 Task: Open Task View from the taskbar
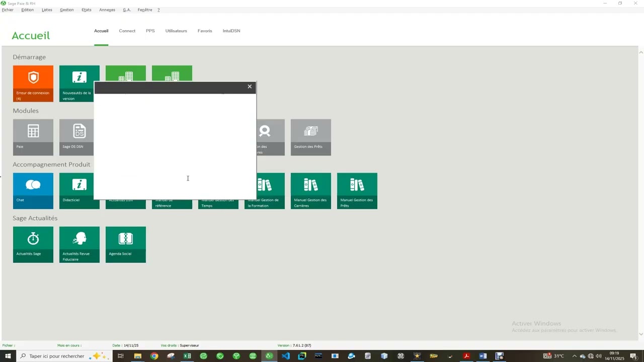click(121, 356)
